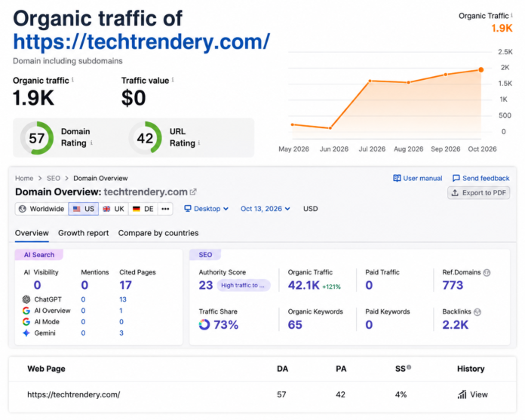The height and width of the screenshot is (420, 525).
Task: Open external link icon next to techtrendery.com
Action: pos(193,192)
